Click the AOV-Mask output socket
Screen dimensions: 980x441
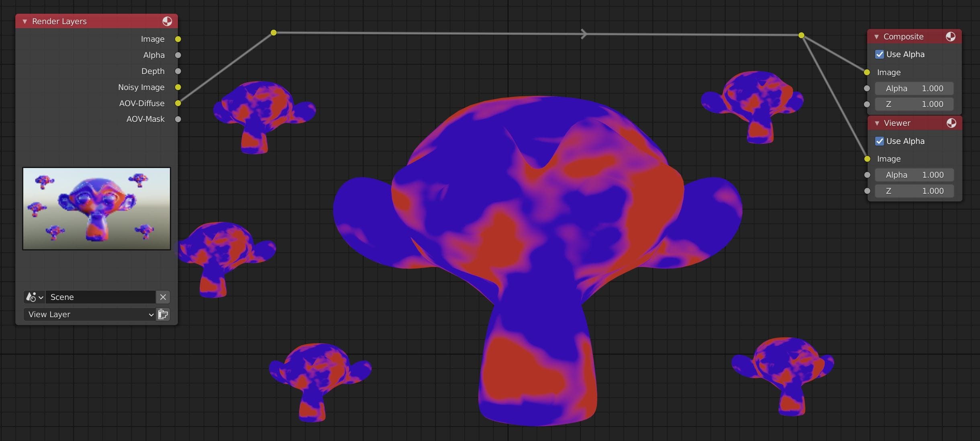178,119
